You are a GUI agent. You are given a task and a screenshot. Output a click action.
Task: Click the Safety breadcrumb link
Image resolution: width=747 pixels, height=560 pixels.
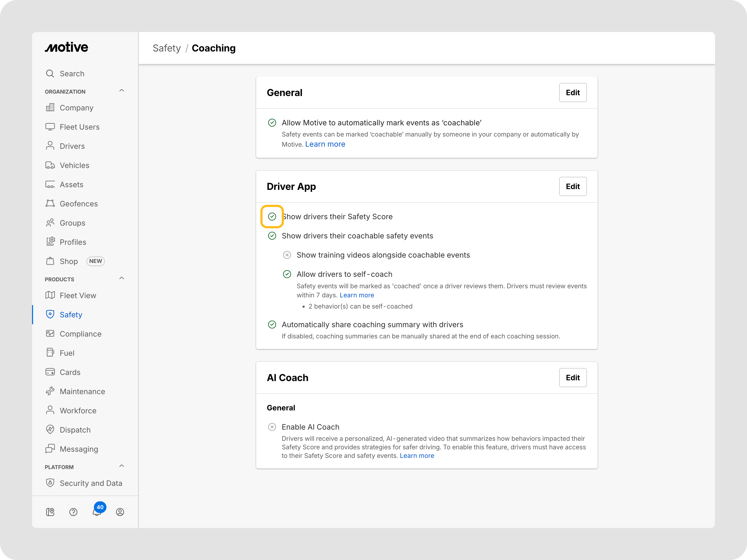click(x=166, y=48)
